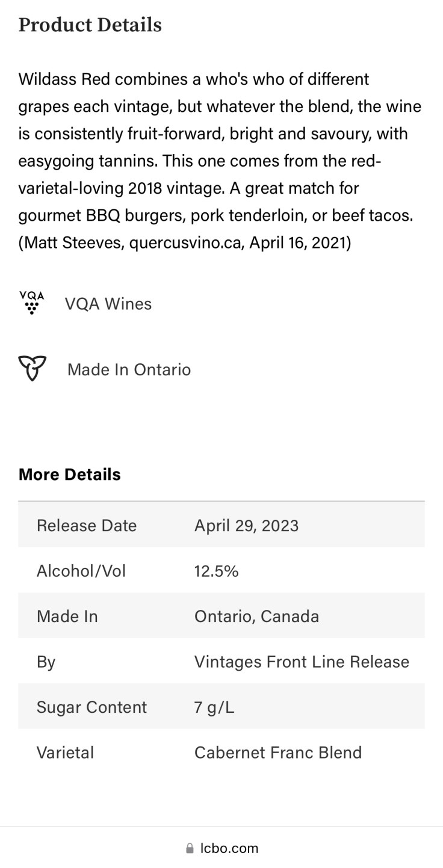The width and height of the screenshot is (443, 868).
Task: Click Vintages Front Line Release text
Action: click(302, 662)
